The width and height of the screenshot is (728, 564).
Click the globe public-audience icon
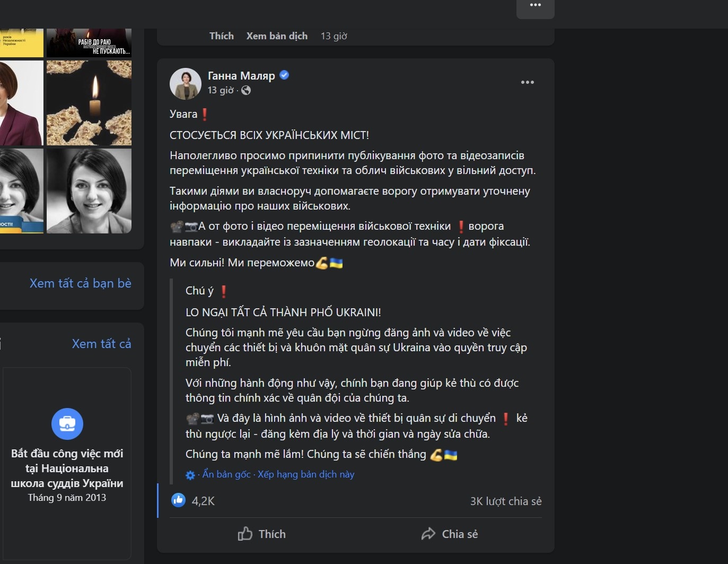pos(246,90)
